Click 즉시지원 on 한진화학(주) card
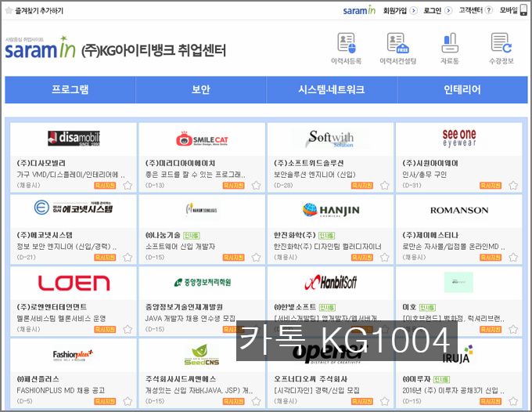 click(x=362, y=258)
